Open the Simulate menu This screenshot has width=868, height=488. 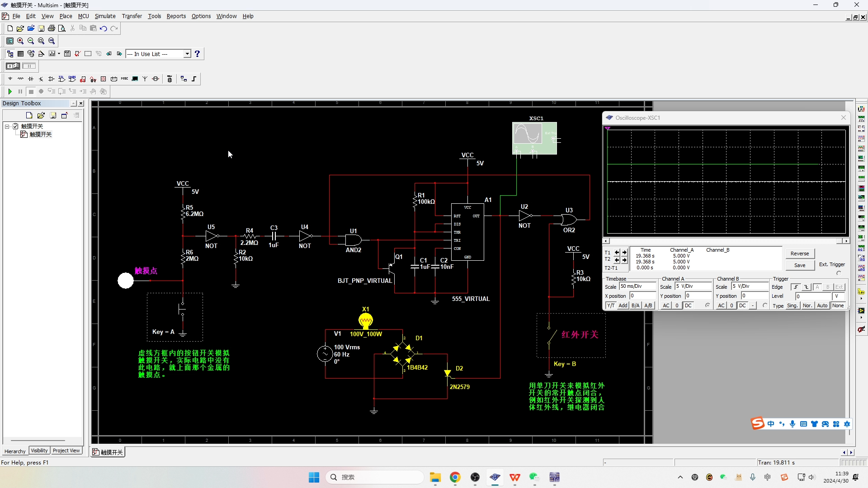click(104, 16)
